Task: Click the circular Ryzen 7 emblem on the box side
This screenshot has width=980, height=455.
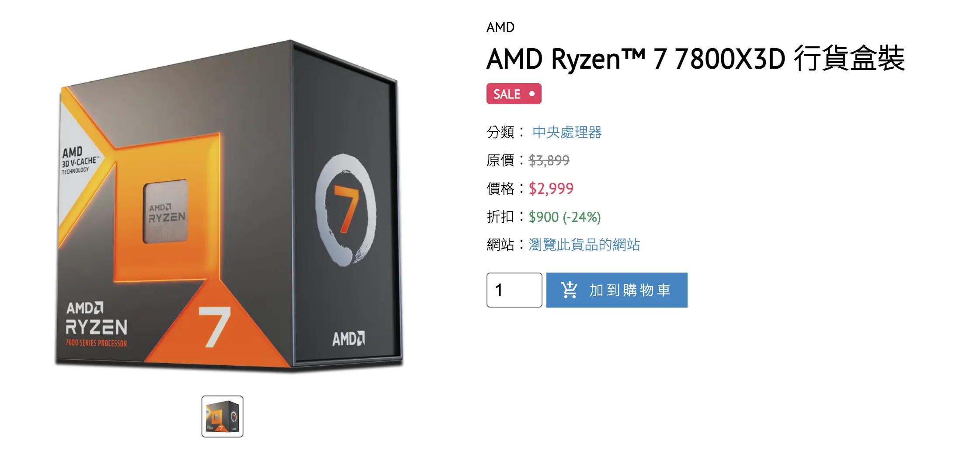Action: [x=346, y=210]
